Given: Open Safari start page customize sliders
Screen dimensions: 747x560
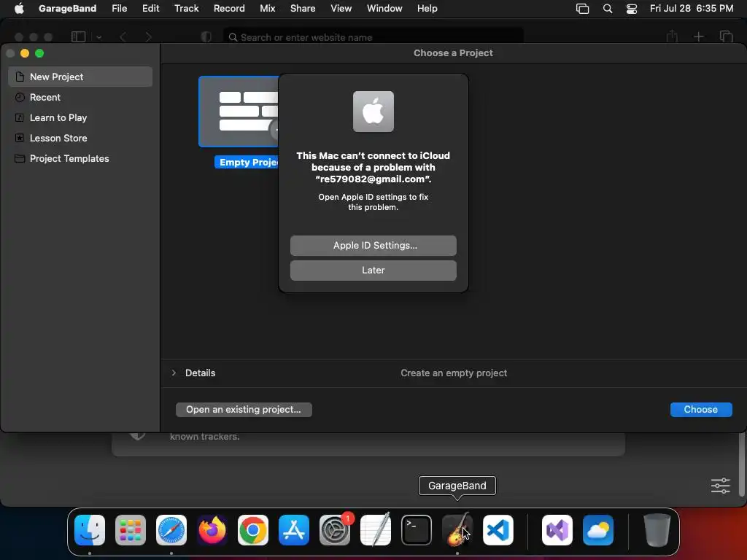Looking at the screenshot, I should click(720, 486).
